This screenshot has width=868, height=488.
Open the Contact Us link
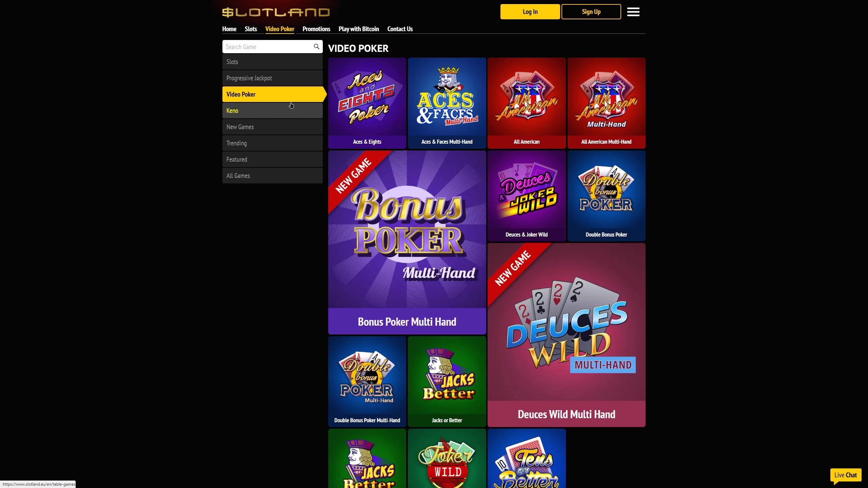point(400,29)
